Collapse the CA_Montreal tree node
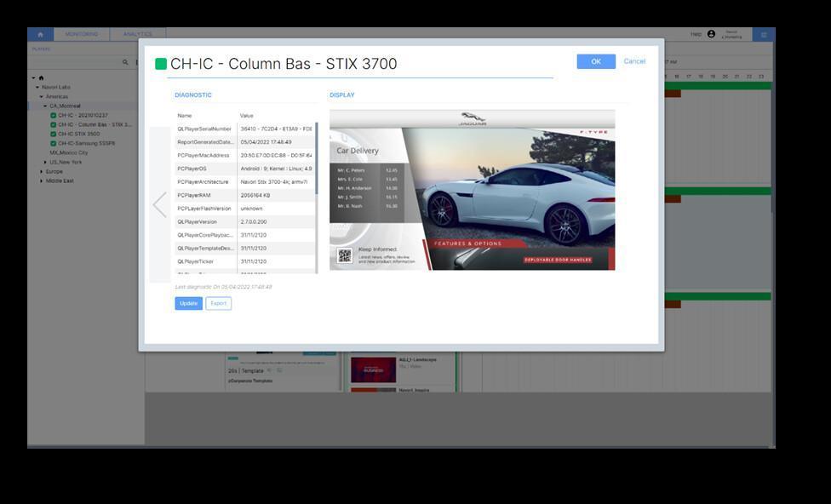Image resolution: width=831 pixels, height=504 pixels. pos(45,106)
